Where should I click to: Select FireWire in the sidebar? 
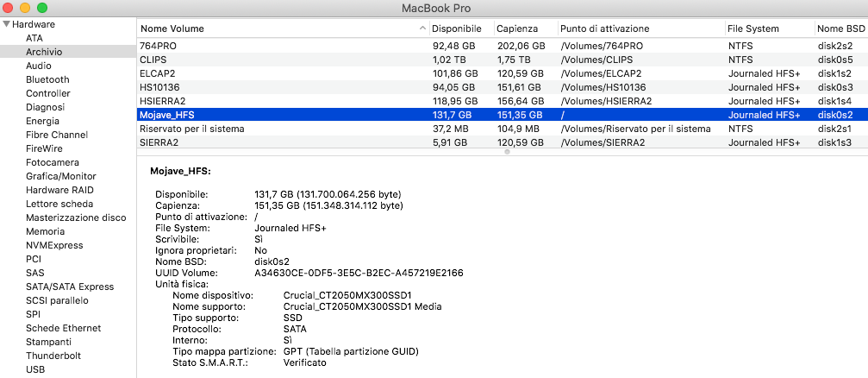coord(44,149)
